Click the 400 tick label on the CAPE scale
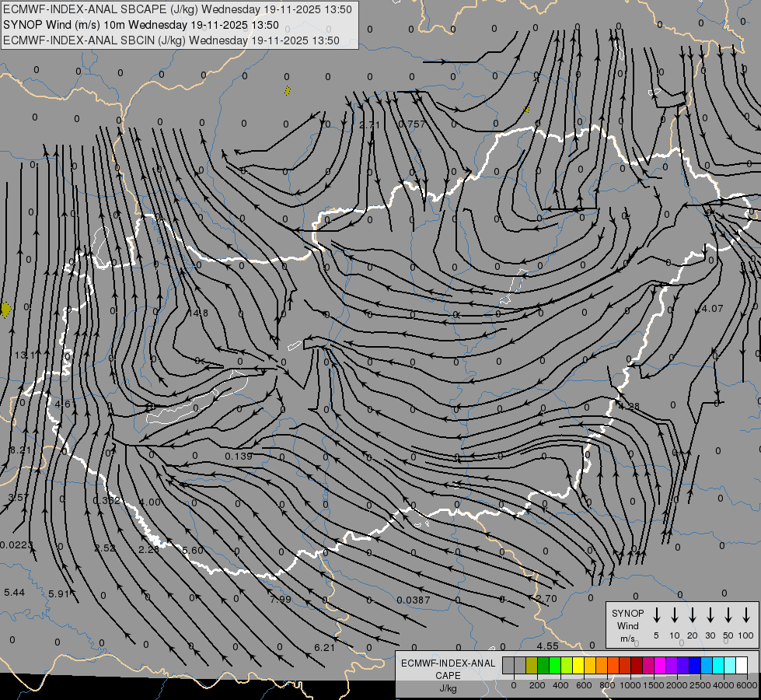 pyautogui.click(x=560, y=685)
